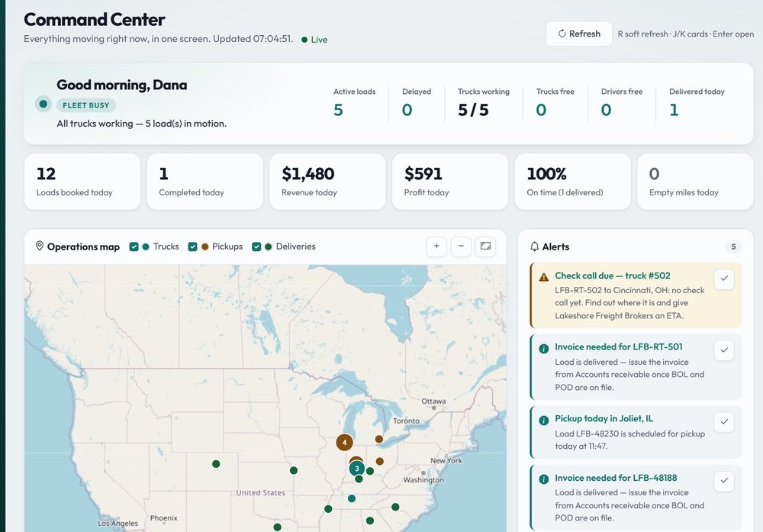The width and height of the screenshot is (763, 532).
Task: Click the alerts count badge showing 5
Action: click(733, 247)
